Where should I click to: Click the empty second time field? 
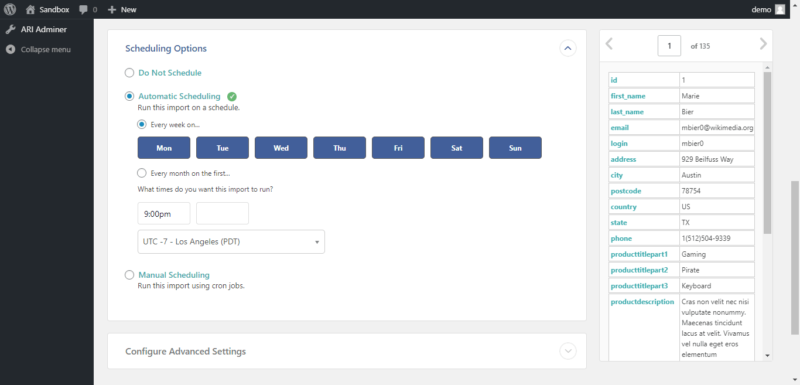(222, 214)
